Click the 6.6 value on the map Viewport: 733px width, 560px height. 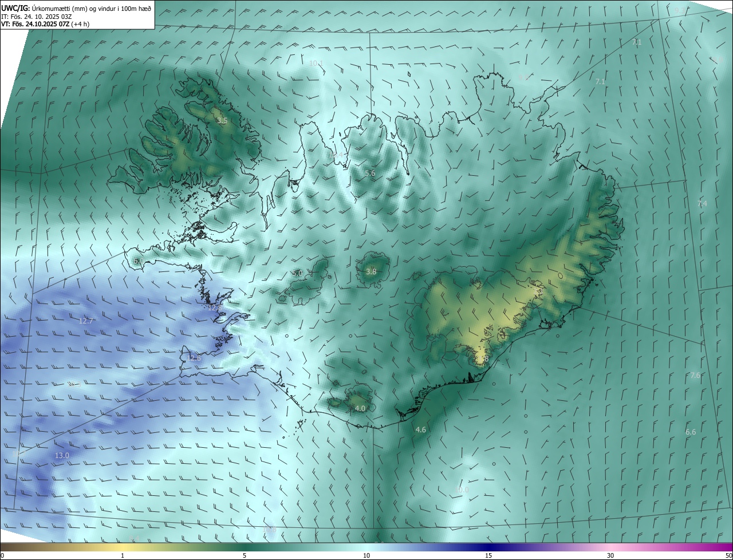click(x=691, y=432)
